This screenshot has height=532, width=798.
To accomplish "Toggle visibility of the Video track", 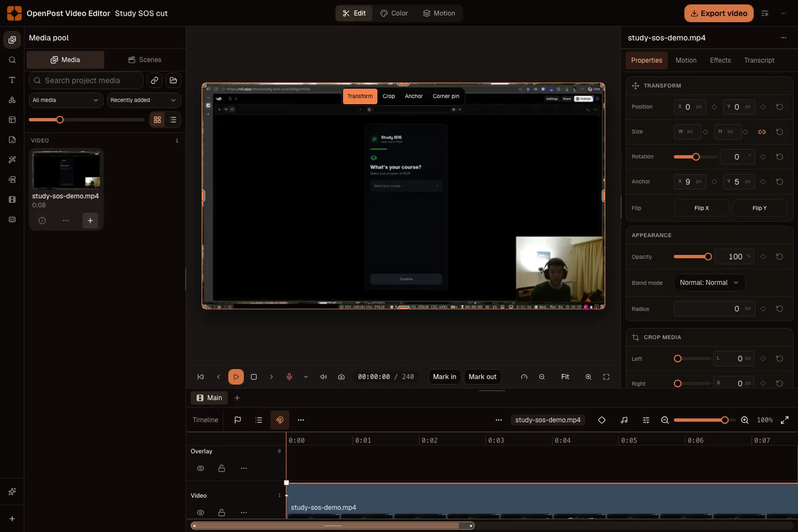I will [201, 513].
